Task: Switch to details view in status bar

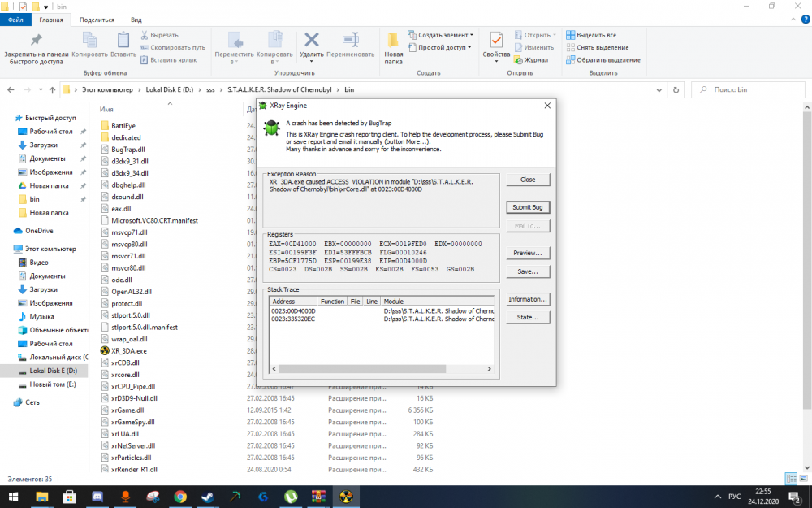Action: 791,479
